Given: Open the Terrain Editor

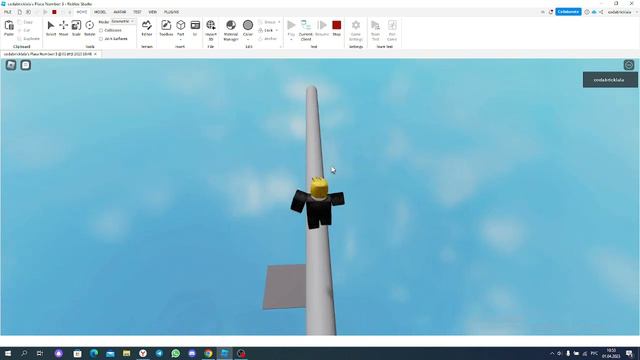Looking at the screenshot, I should coord(147,28).
